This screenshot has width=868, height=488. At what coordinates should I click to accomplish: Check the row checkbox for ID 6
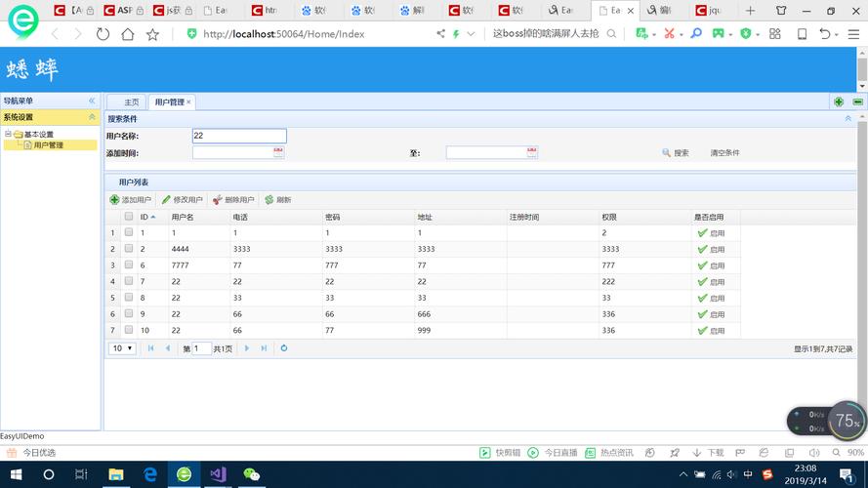[x=129, y=264]
